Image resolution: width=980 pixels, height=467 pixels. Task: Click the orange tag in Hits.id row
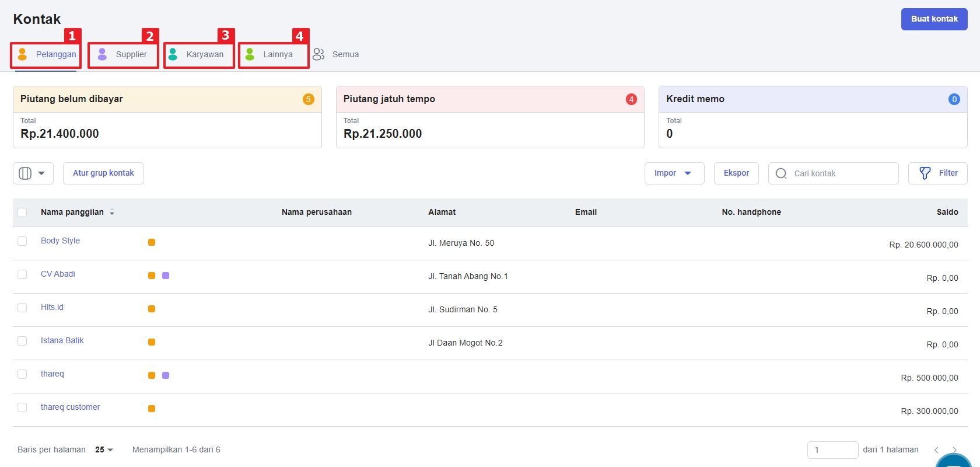(152, 309)
